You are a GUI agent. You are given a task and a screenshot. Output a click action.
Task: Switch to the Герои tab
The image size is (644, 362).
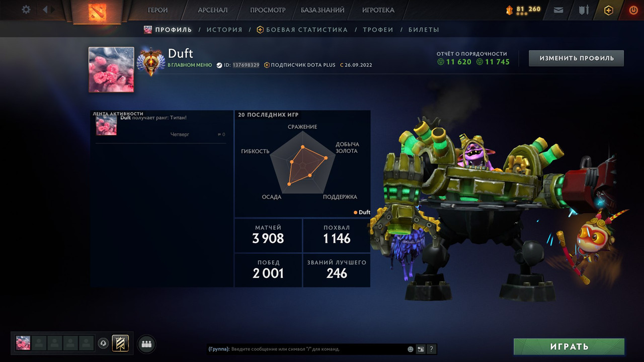click(157, 10)
